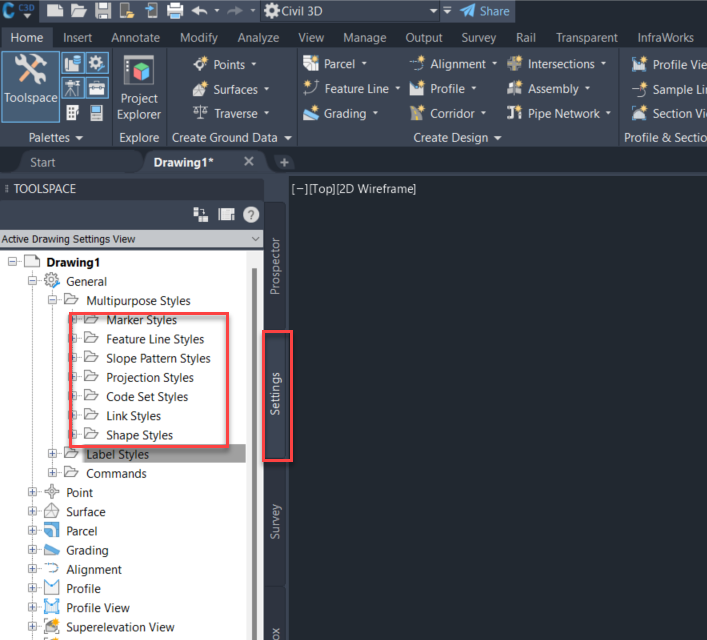Expand the Alignment settings tree node
The height and width of the screenshot is (640, 707).
point(32,569)
